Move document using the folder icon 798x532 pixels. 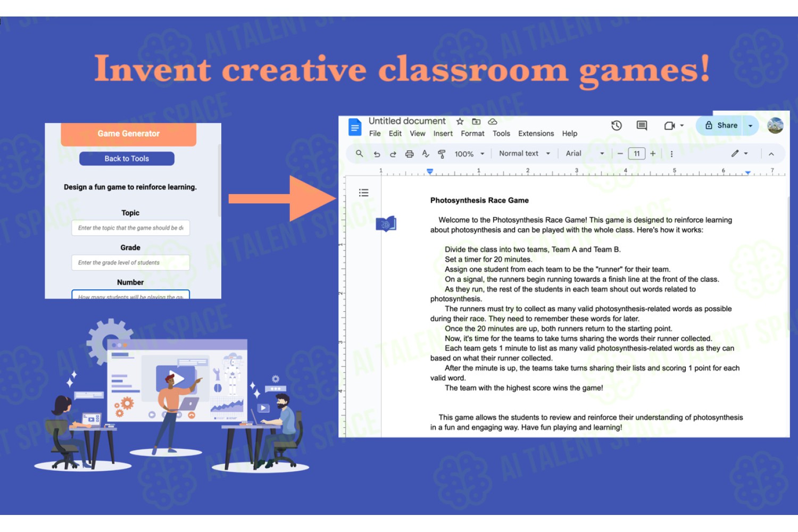pyautogui.click(x=476, y=121)
